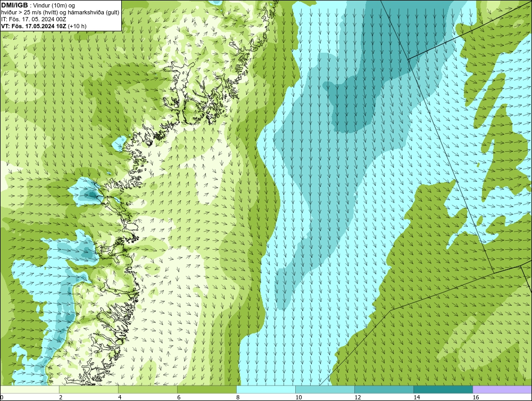532x401 pixels.
Task: Click the 12–14 m/s dark teal legend swatch
Action: [x=384, y=389]
